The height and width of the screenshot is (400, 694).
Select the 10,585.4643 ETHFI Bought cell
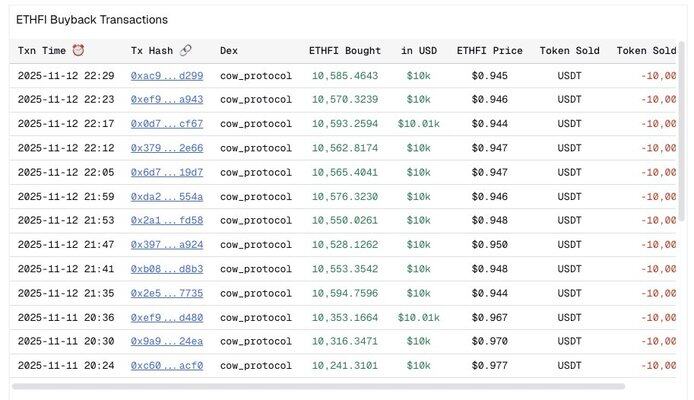(344, 76)
